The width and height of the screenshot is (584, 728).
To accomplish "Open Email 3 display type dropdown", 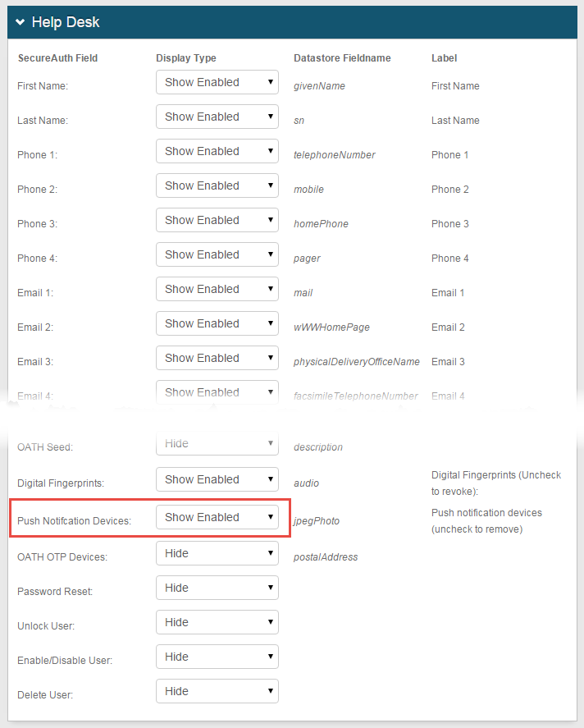I will pyautogui.click(x=217, y=358).
